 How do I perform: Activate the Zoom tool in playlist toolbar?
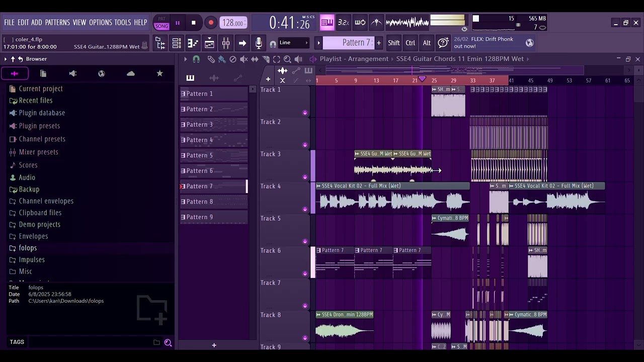pyautogui.click(x=287, y=59)
